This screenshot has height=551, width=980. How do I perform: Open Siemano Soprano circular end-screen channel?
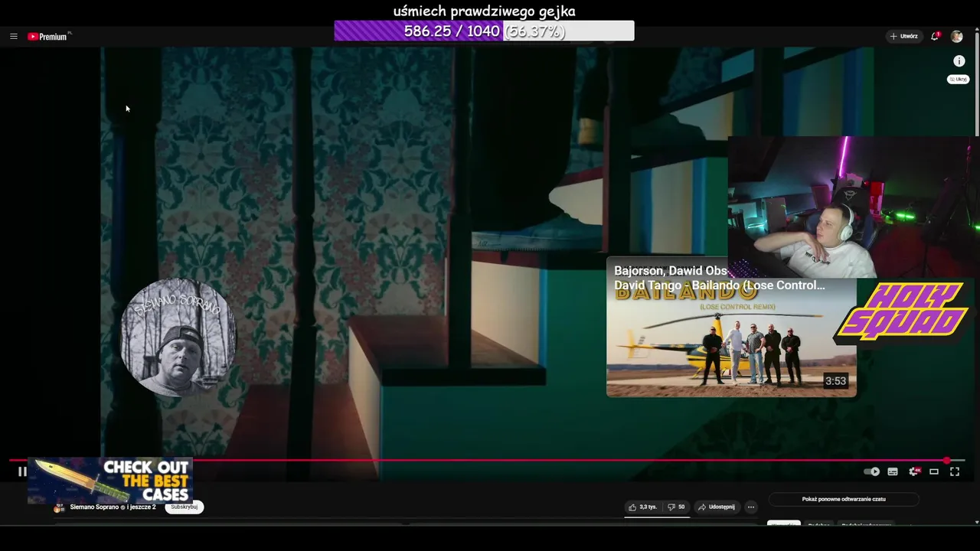tap(178, 337)
